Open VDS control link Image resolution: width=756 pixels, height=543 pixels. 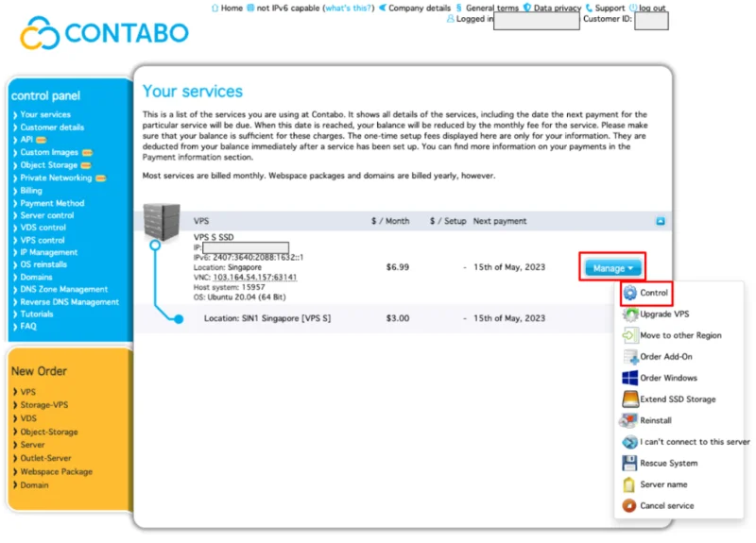pos(43,228)
